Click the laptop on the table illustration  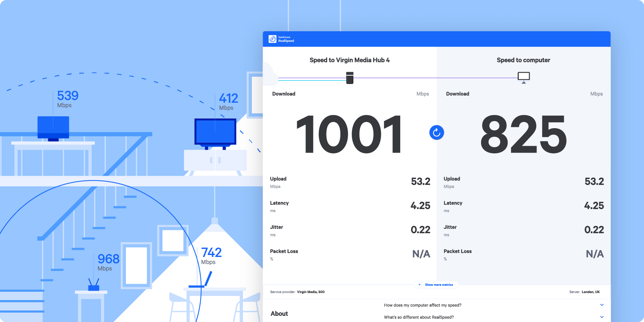[200, 279]
